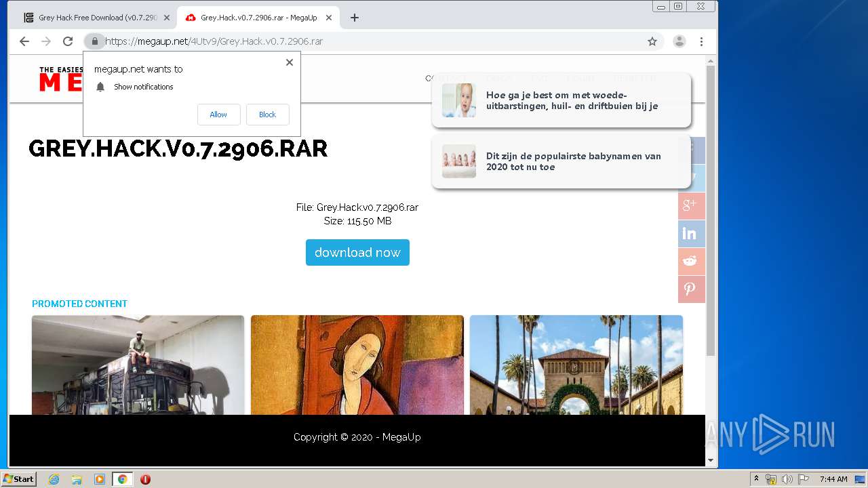
Task: Click the PROMOTED CONTENT heading
Action: 79,304
